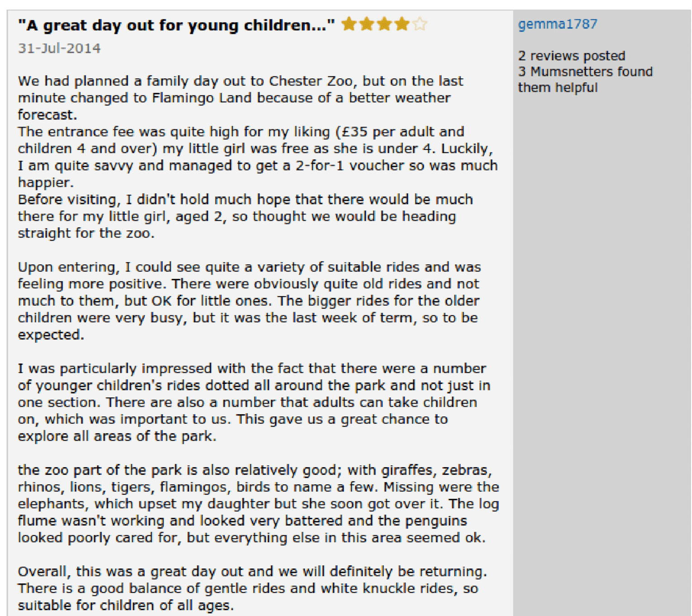Click the empty fifth rating star
This screenshot has width=692, height=616.
(x=420, y=24)
